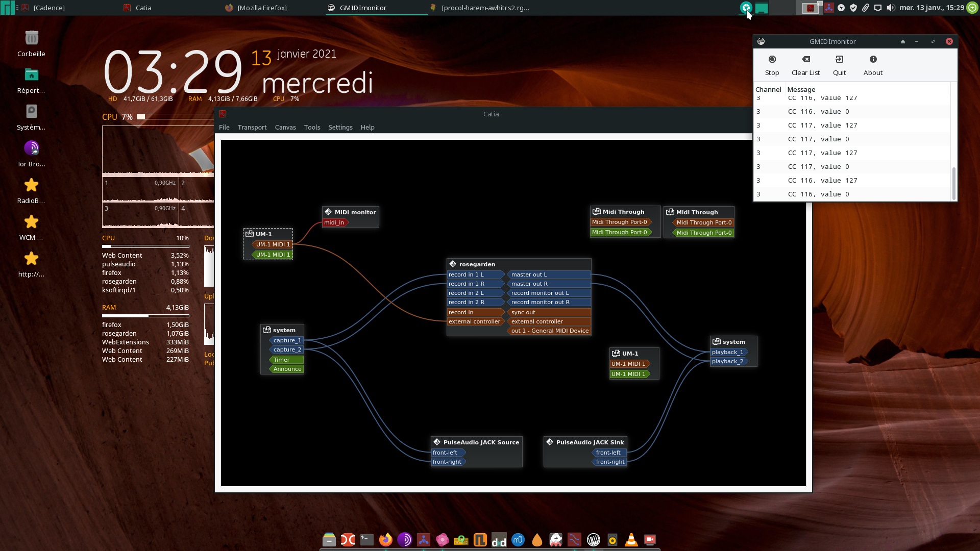Screen dimensions: 980x551
Task: Open the terminal icon in the dock
Action: (x=367, y=540)
